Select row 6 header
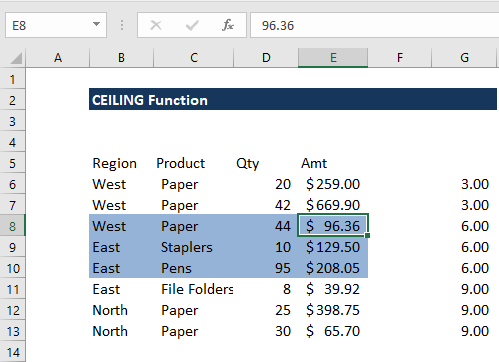 [13, 184]
